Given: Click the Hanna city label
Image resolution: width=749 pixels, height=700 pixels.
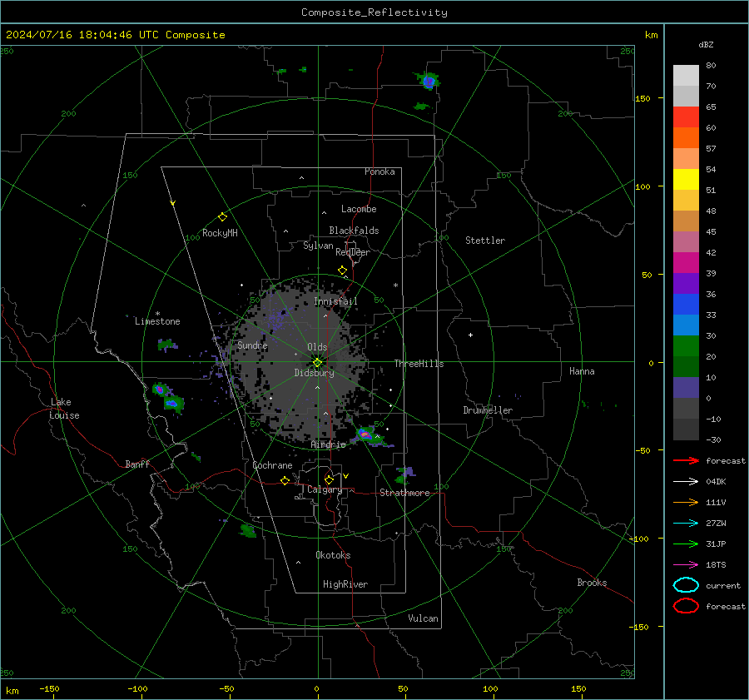Looking at the screenshot, I should [x=582, y=371].
